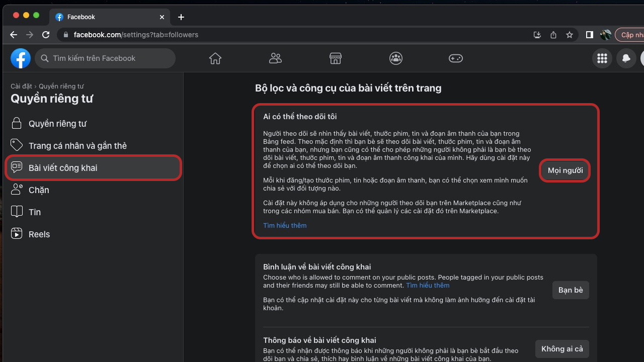
Task: Open the Home feed icon
Action: pos(215,58)
